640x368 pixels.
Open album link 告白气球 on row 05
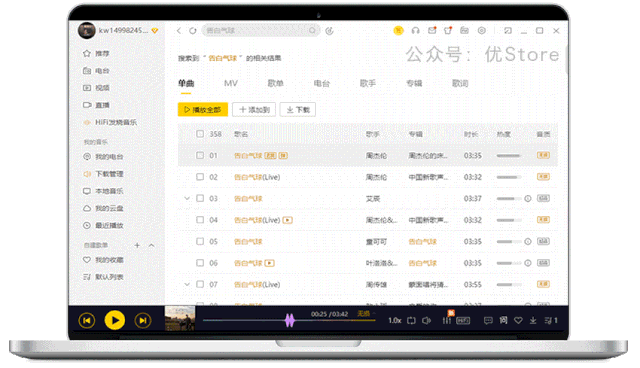tap(422, 242)
